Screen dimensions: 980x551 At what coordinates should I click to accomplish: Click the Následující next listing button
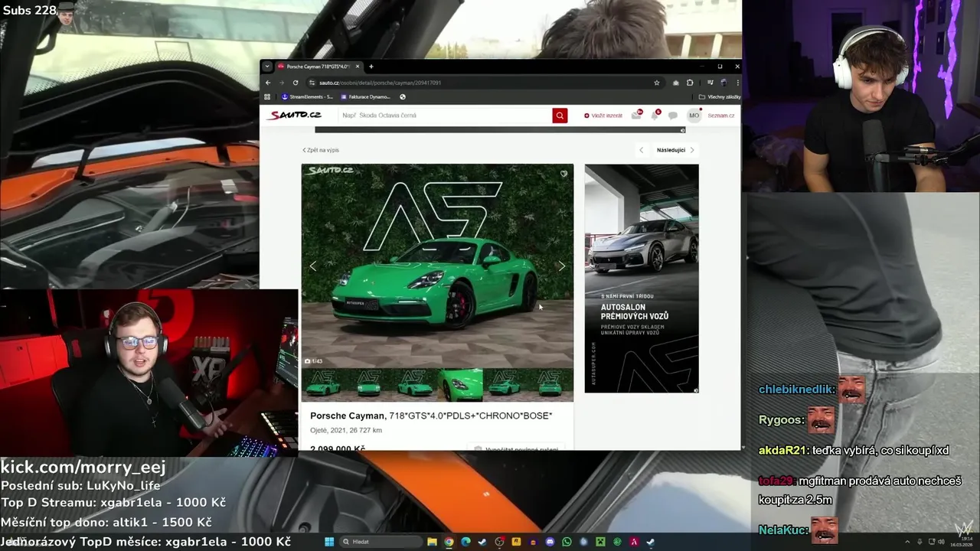[676, 150]
